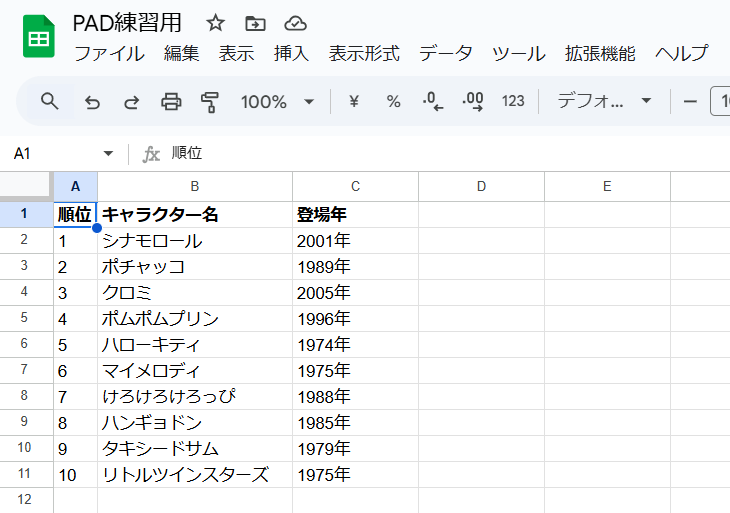Image resolution: width=730 pixels, height=513 pixels.
Task: Select the 1974年 cell
Action: 355,345
